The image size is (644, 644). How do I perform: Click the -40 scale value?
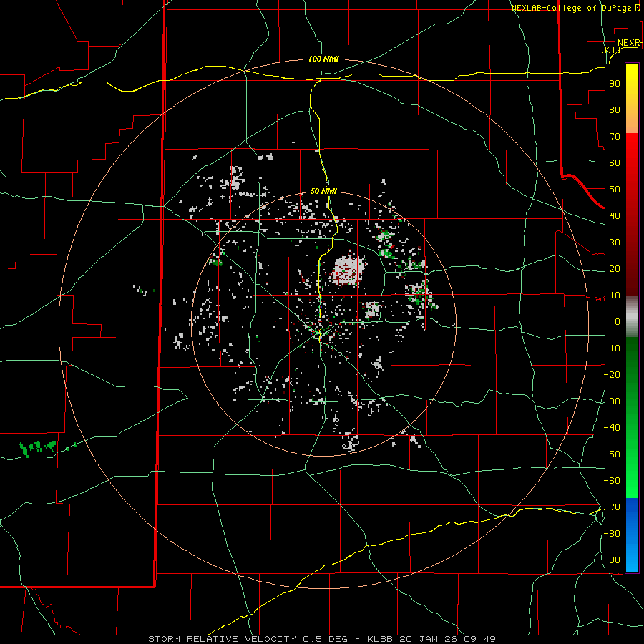(x=612, y=428)
